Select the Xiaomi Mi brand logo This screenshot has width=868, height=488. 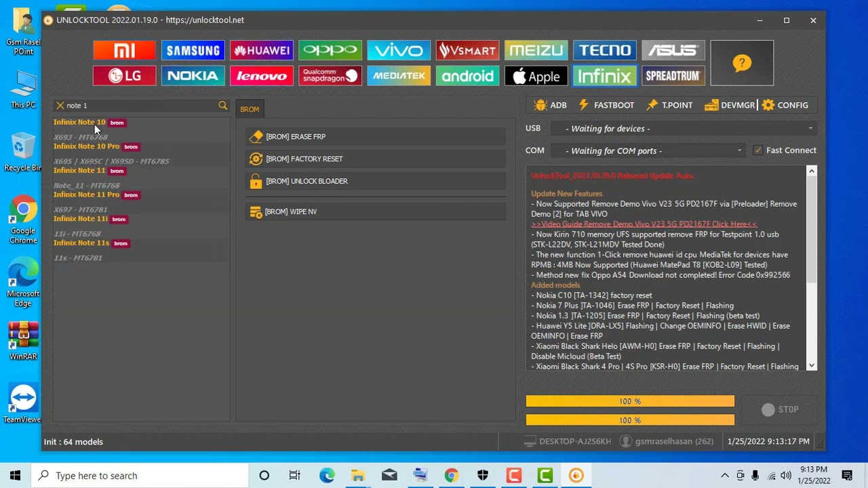point(124,50)
